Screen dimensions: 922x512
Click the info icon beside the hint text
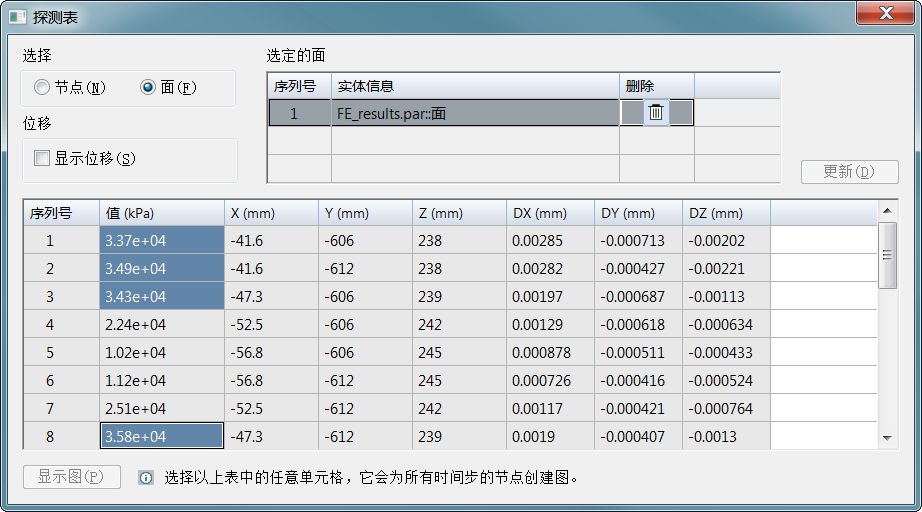pyautogui.click(x=146, y=478)
